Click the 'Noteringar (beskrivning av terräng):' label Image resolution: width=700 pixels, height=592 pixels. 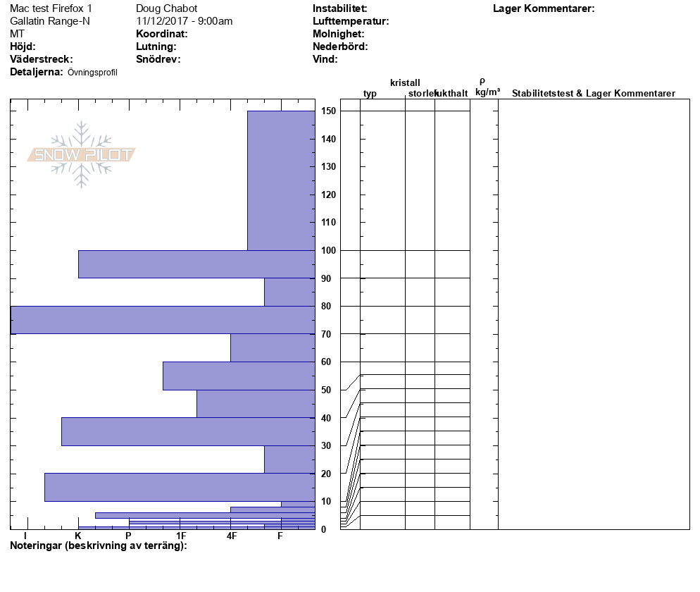pyautogui.click(x=98, y=546)
